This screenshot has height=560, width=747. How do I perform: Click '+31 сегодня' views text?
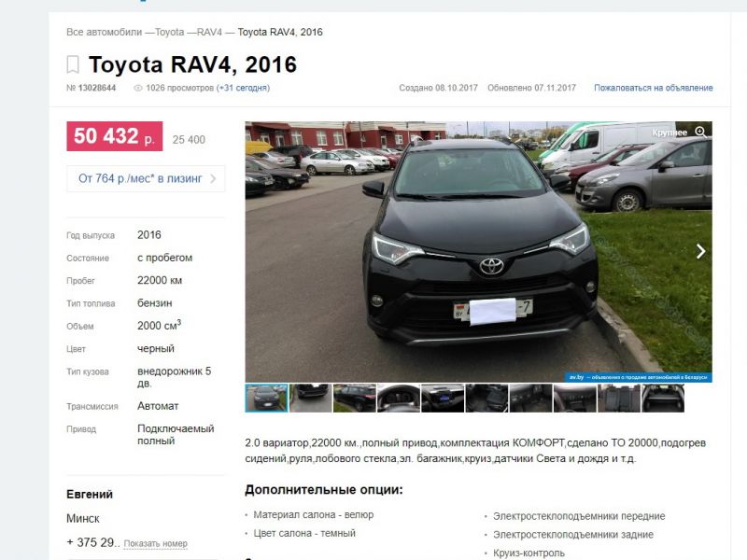(243, 88)
